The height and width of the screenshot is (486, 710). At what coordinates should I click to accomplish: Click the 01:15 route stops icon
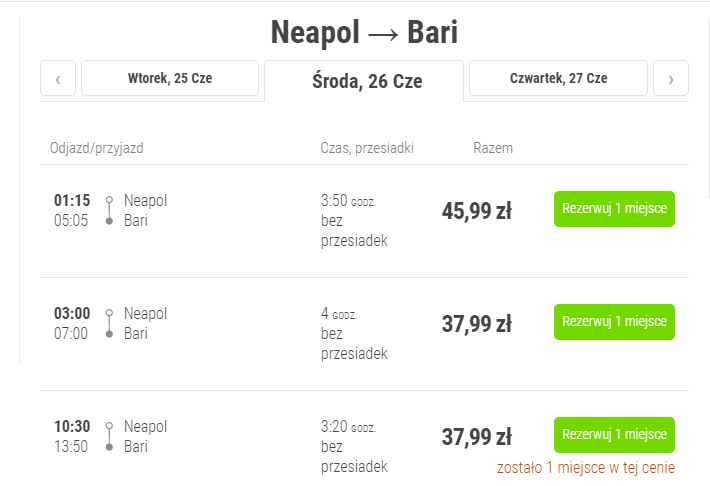(x=109, y=210)
